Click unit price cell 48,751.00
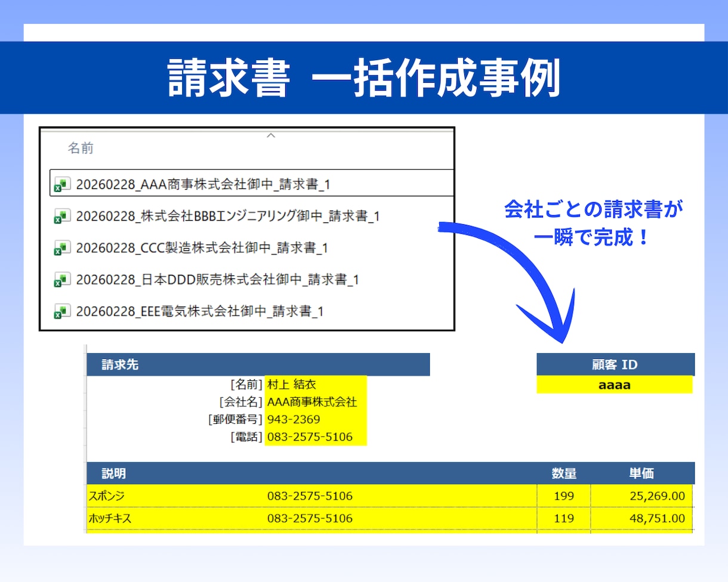Image resolution: width=728 pixels, height=582 pixels. (x=642, y=519)
